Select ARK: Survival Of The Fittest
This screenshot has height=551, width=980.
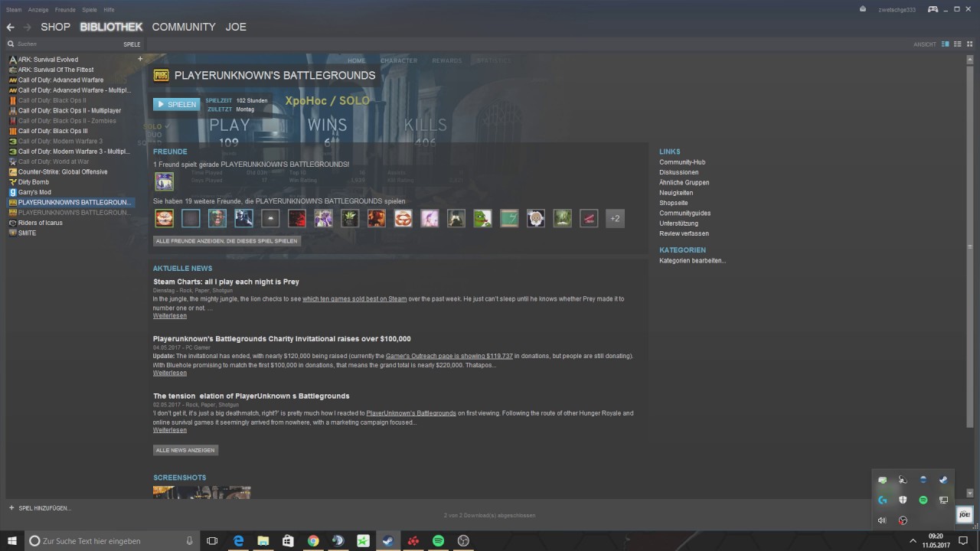[55, 70]
